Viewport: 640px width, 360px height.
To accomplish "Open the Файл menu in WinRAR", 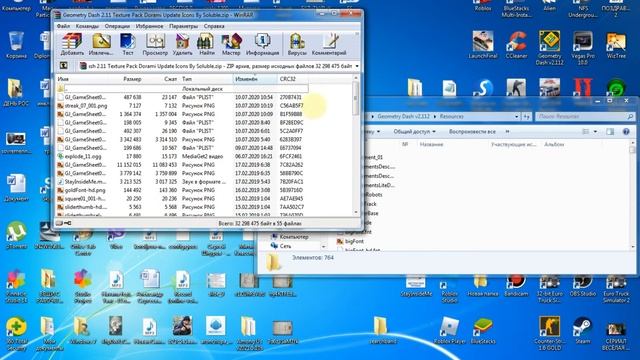I will 63,26.
